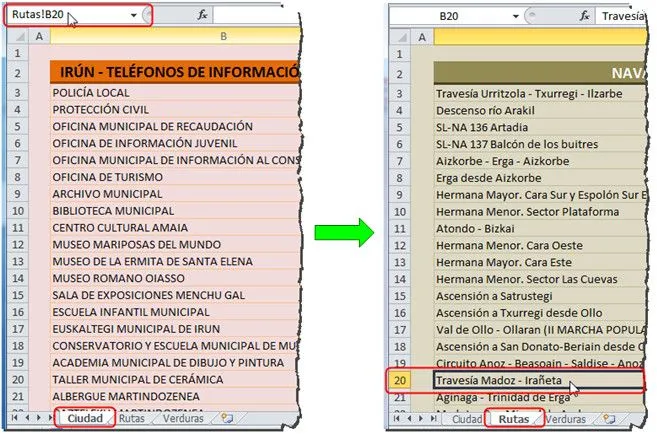The width and height of the screenshot is (657, 434).
Task: Select Ascensión a Satrustegi cell
Action: [x=540, y=296]
